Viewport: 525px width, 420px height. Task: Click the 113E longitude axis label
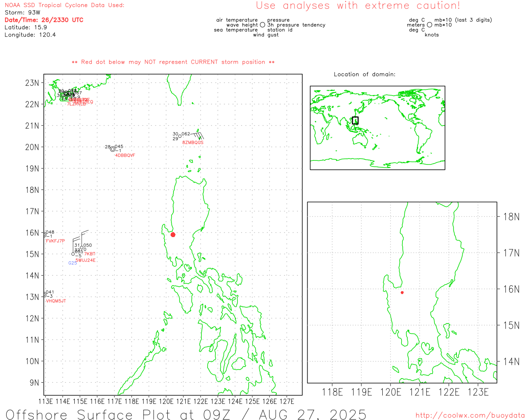46,401
